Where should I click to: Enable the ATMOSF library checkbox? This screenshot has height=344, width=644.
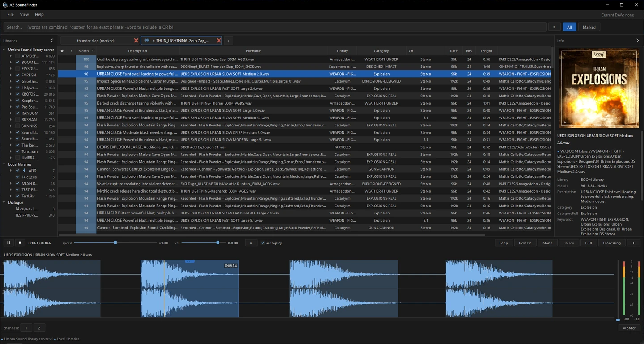coord(18,56)
